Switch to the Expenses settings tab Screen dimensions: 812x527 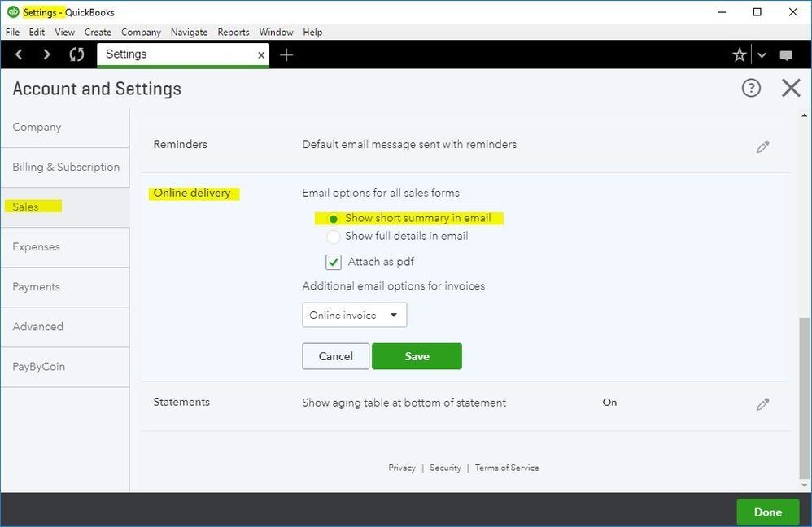37,247
